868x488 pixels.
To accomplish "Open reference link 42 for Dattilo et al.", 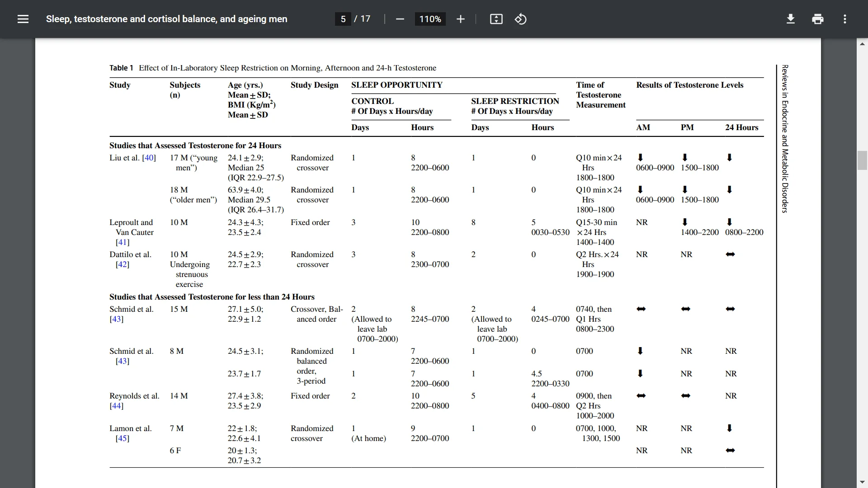I will [x=123, y=264].
